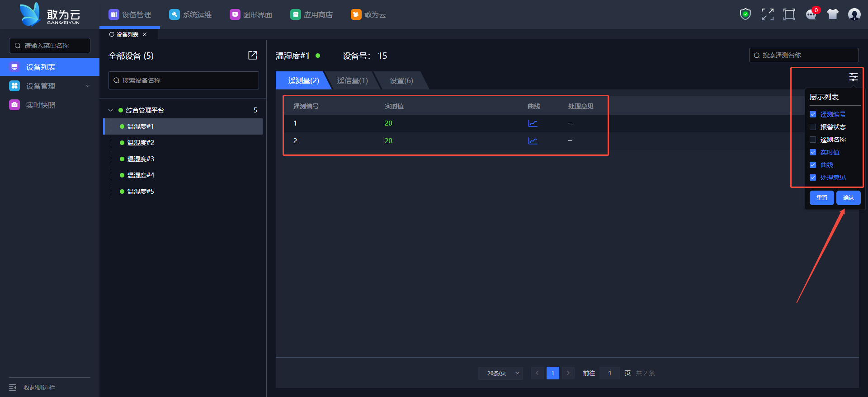The width and height of the screenshot is (868, 397).
Task: Uncheck the 处理意见 checkbox
Action: coord(813,177)
